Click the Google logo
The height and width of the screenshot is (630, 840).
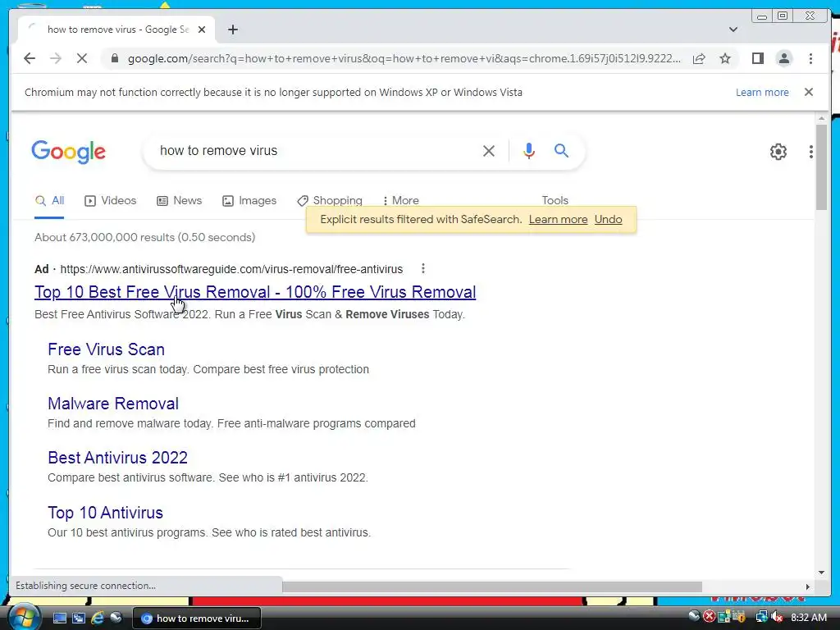[69, 152]
